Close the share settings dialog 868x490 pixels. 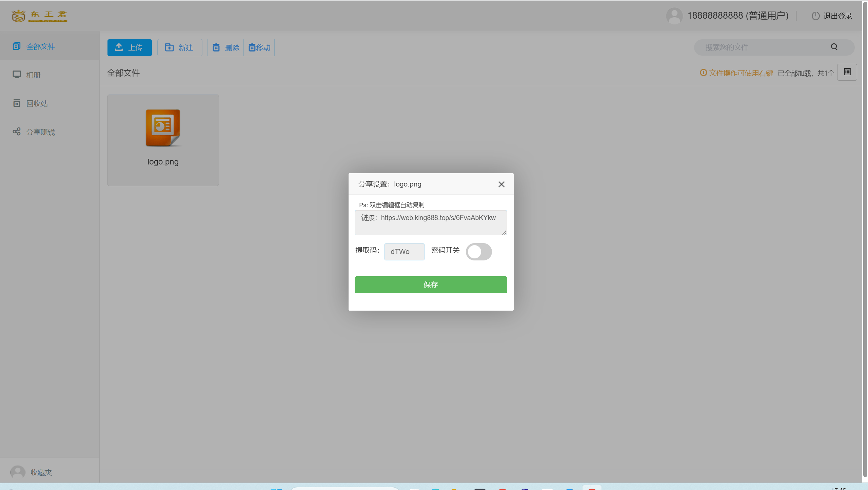point(501,184)
